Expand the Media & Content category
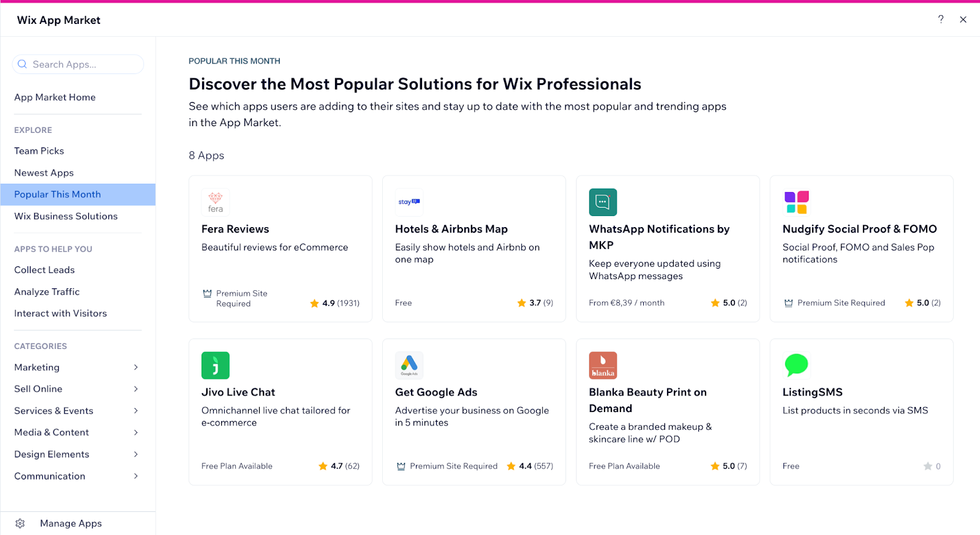The width and height of the screenshot is (980, 535). [x=136, y=432]
